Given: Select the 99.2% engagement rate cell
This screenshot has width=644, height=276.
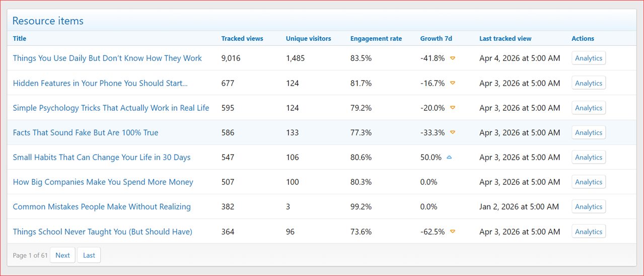Looking at the screenshot, I should point(361,206).
